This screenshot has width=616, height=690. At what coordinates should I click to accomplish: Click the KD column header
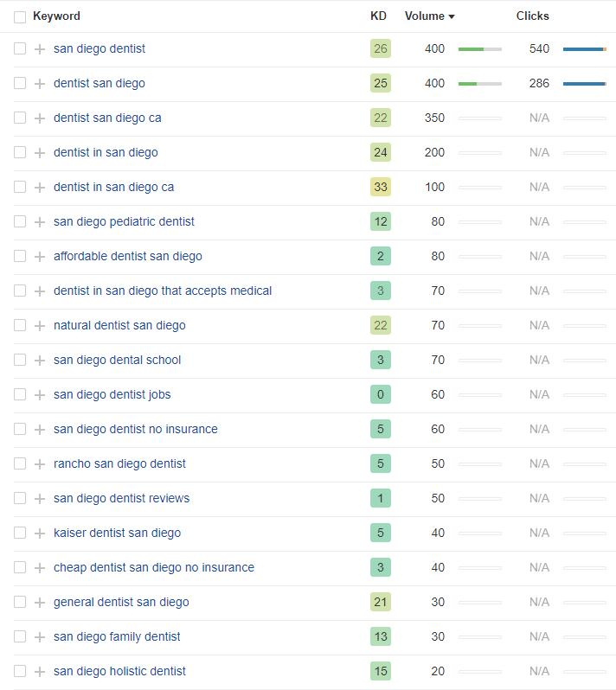(378, 16)
